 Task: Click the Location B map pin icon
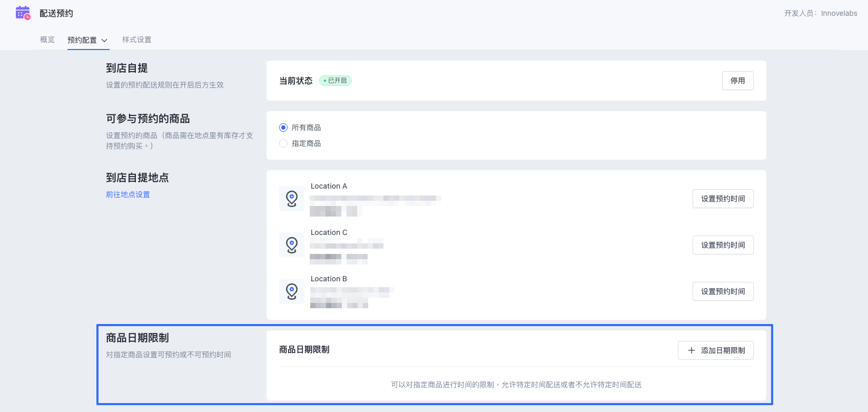(292, 291)
